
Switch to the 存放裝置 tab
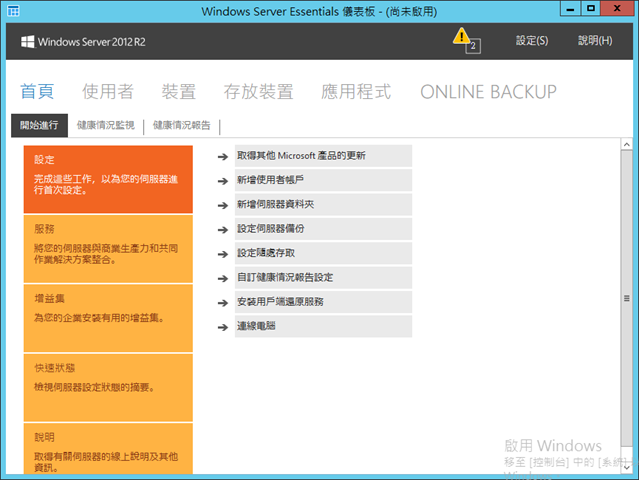click(x=258, y=91)
